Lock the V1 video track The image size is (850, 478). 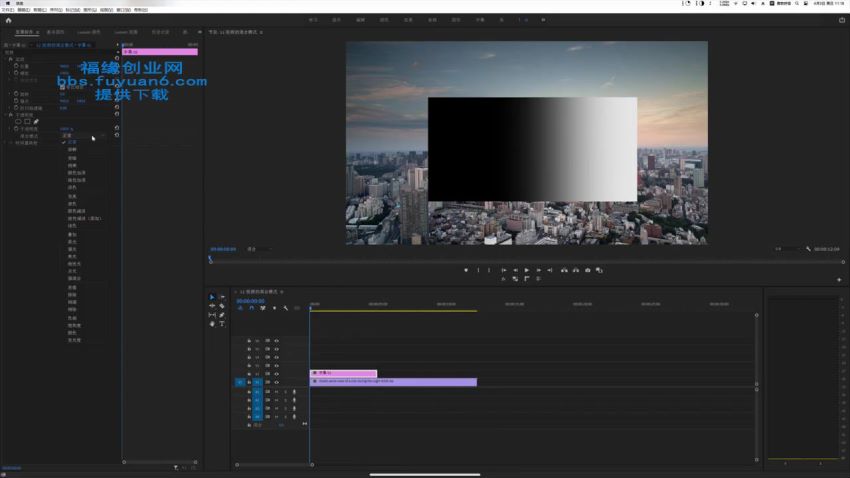pos(249,382)
